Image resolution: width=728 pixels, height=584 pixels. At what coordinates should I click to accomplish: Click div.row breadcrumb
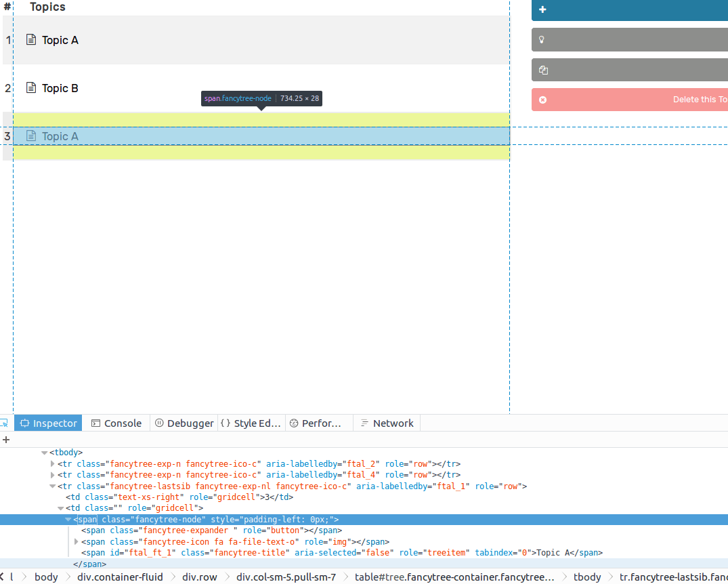click(200, 577)
